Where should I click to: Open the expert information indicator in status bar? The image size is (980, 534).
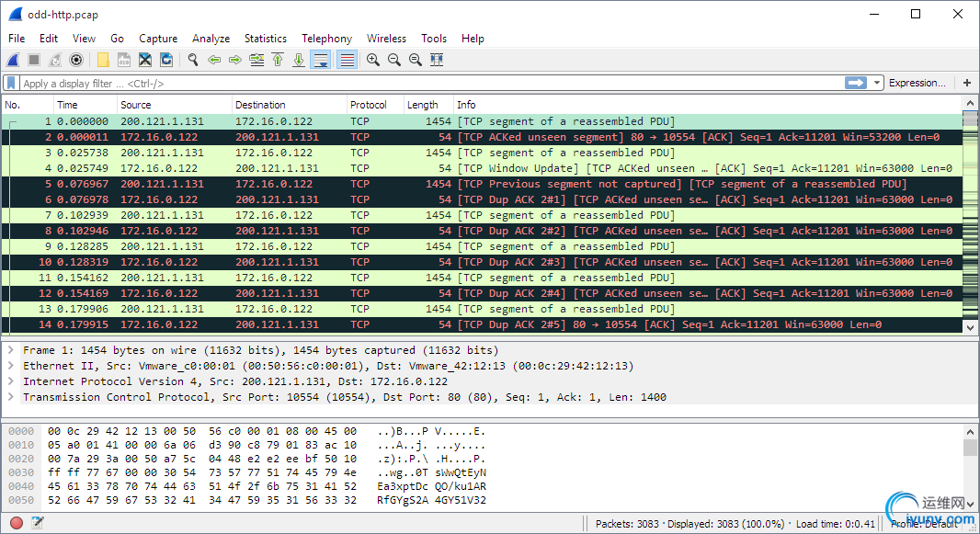pyautogui.click(x=17, y=523)
